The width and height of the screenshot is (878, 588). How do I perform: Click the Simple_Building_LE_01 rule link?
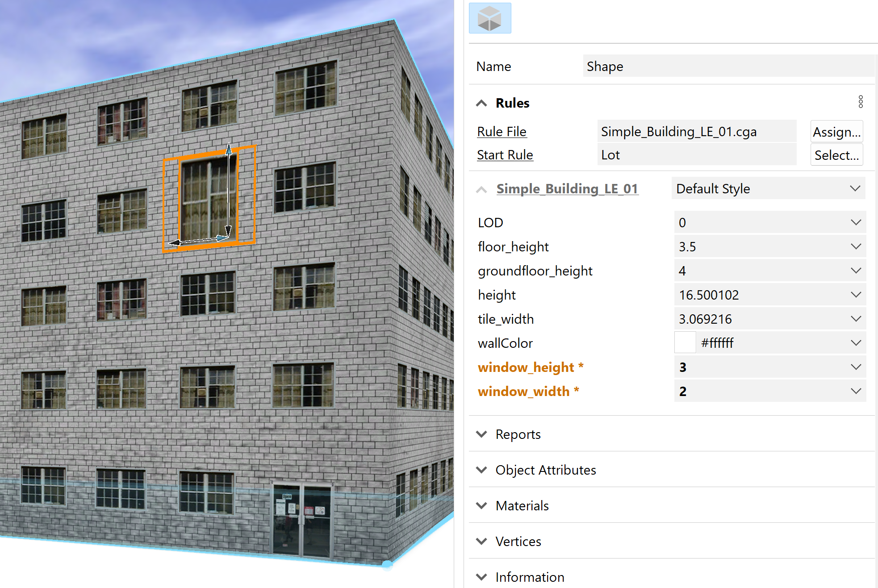click(x=567, y=188)
